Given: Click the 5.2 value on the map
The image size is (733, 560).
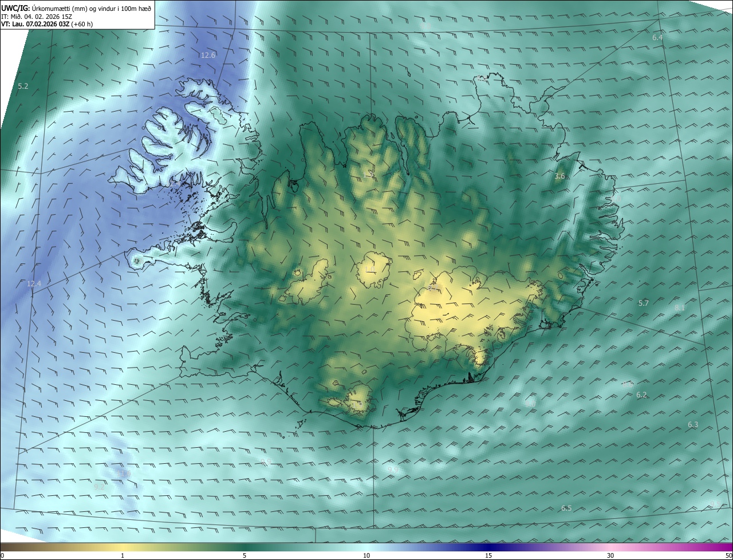Looking at the screenshot, I should tap(23, 86).
